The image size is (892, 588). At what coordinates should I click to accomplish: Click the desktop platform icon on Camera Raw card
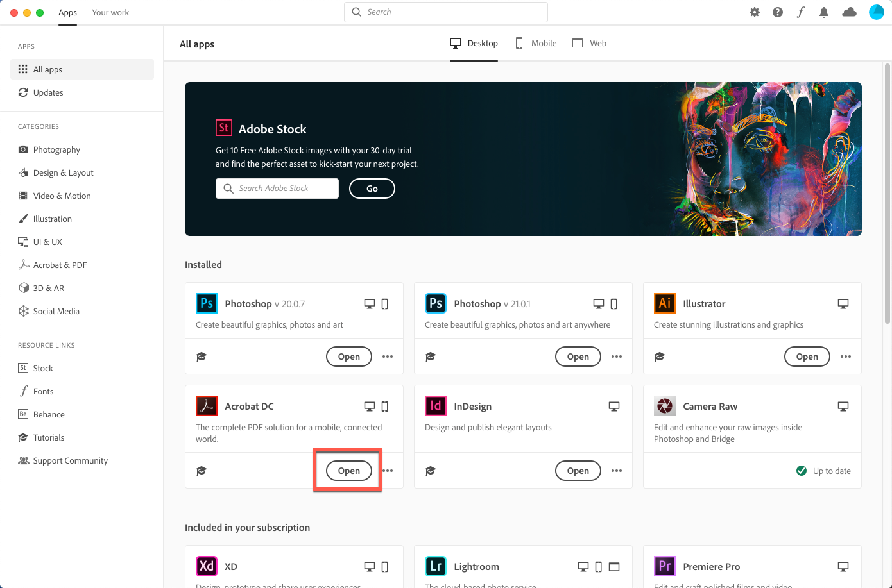click(x=843, y=407)
